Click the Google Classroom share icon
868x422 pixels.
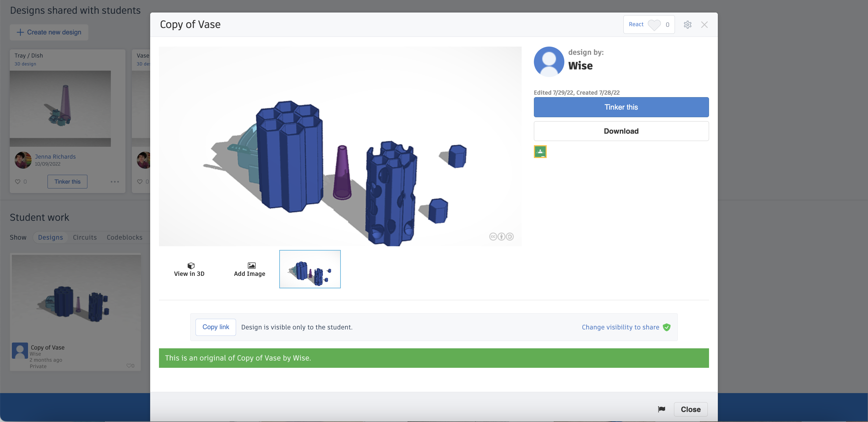(x=540, y=152)
